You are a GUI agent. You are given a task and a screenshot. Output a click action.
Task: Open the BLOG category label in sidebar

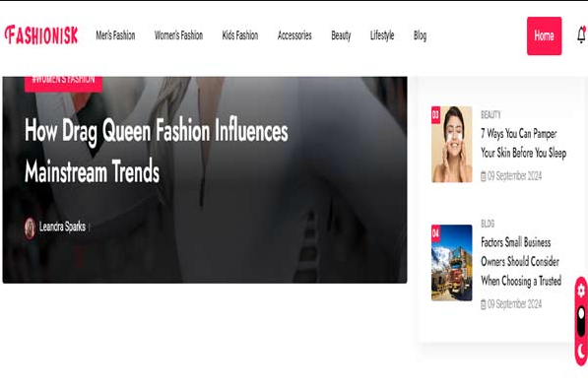[488, 224]
